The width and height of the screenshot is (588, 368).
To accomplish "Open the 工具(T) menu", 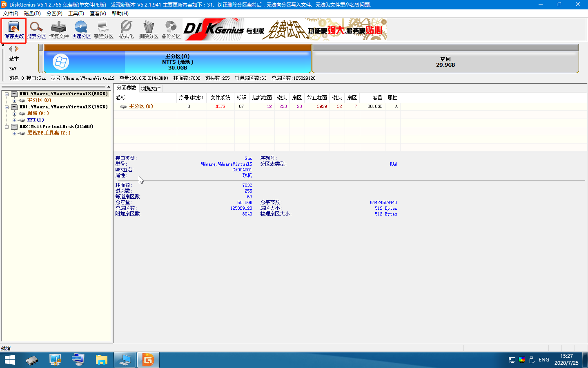I will pyautogui.click(x=76, y=13).
